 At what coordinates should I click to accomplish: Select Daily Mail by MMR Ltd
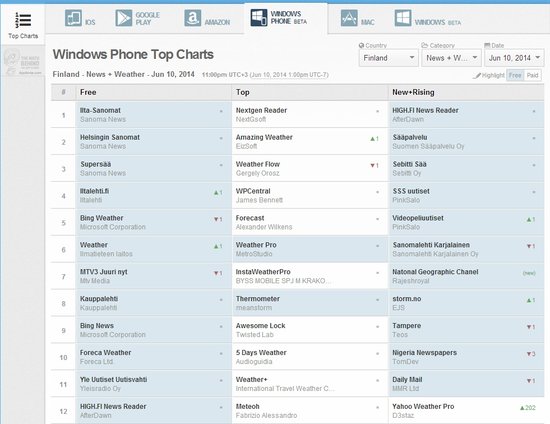click(x=407, y=379)
